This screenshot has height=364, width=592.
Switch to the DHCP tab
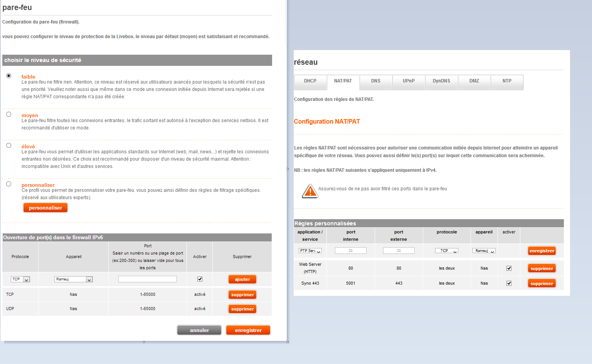(310, 82)
